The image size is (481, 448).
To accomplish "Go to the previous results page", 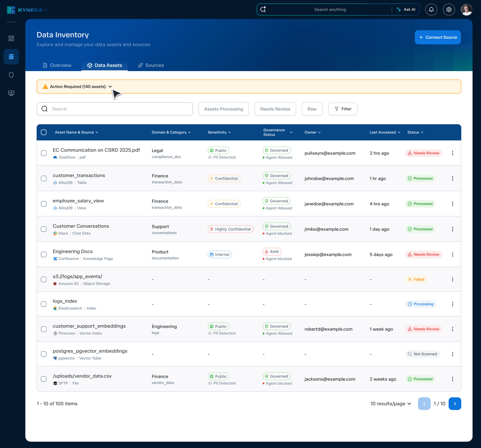I will point(424,403).
